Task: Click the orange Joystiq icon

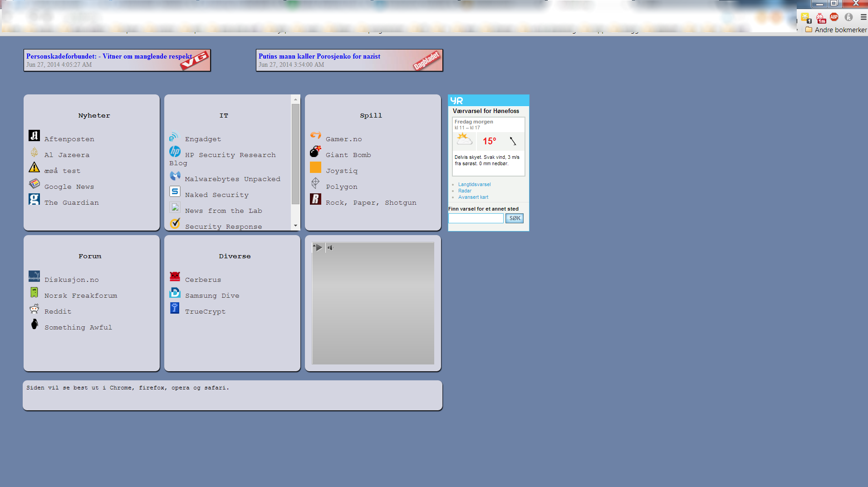Action: (315, 167)
